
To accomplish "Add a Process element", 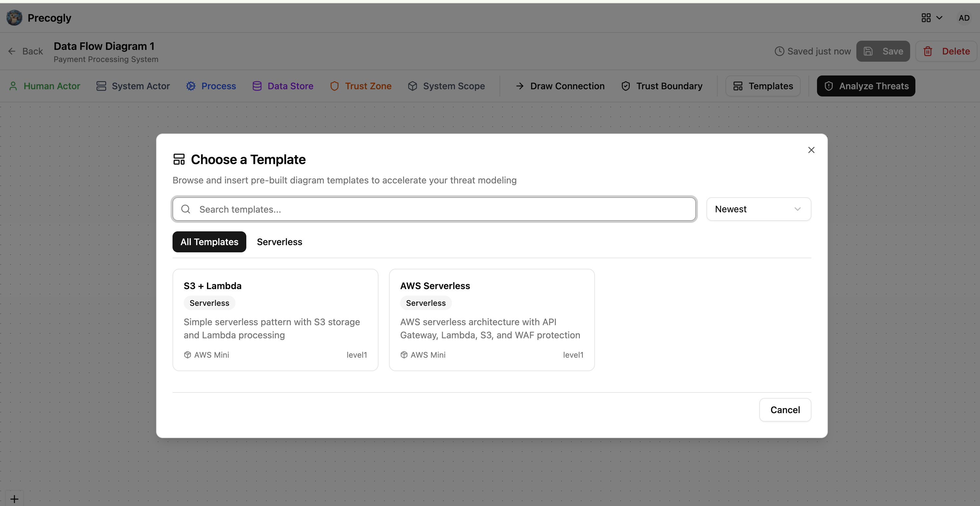I will tap(211, 86).
